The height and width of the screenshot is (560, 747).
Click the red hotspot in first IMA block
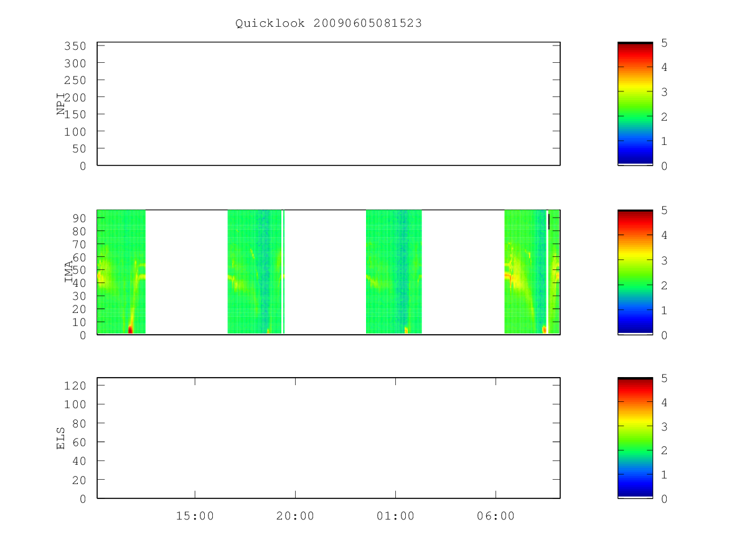pyautogui.click(x=130, y=329)
